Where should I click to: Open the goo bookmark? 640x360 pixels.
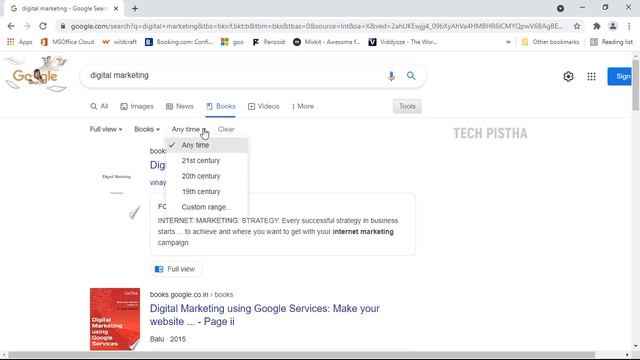pyautogui.click(x=232, y=42)
